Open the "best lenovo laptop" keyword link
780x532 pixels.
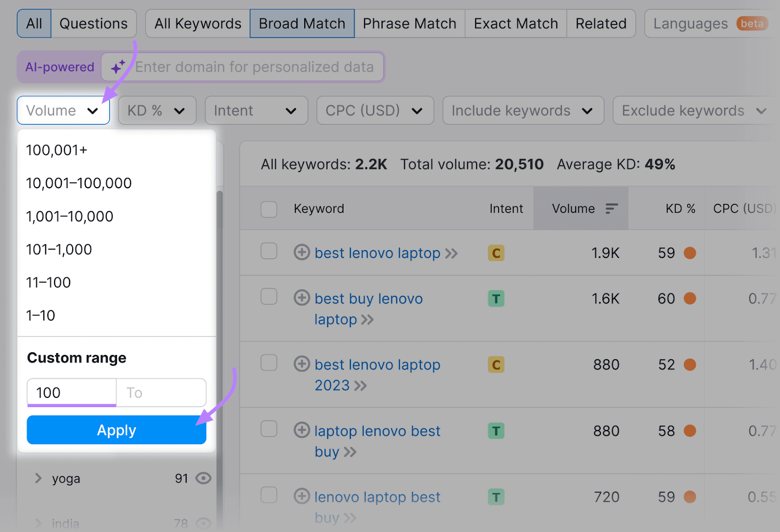376,253
